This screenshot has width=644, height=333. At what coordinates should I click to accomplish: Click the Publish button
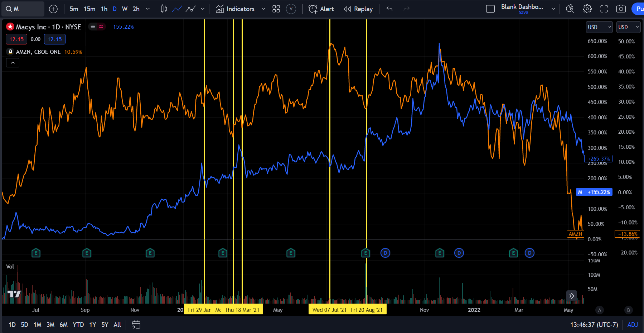coord(638,9)
